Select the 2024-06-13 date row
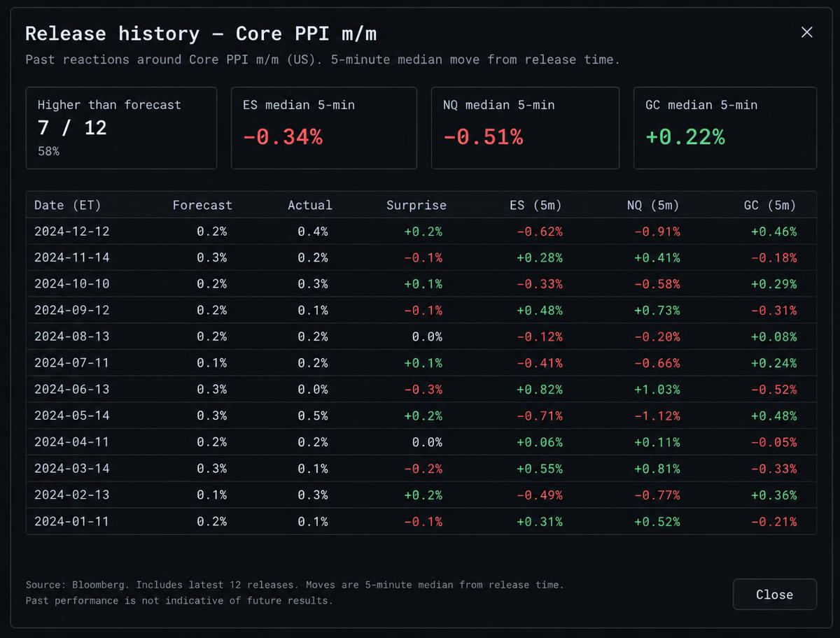 tap(421, 390)
